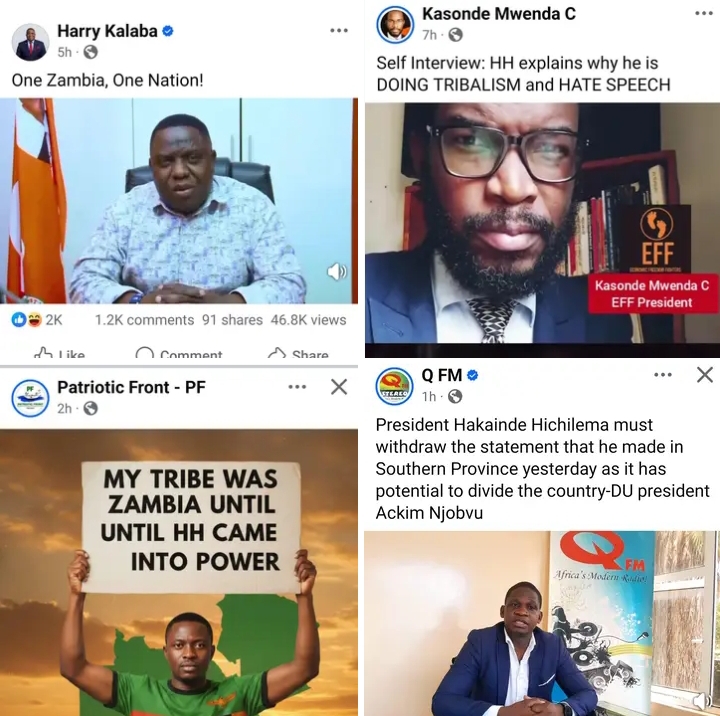Open three-dot menu on Patriotic Front post
This screenshot has height=716, width=720.
point(297,387)
